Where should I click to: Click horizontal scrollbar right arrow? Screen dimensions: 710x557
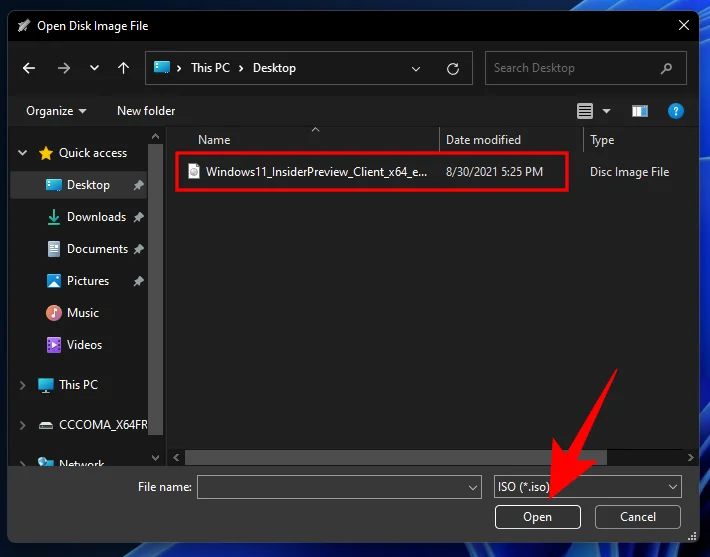[691, 457]
